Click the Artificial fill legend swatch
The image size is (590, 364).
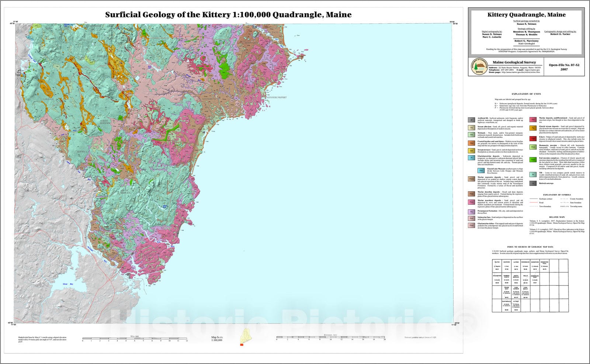click(471, 120)
